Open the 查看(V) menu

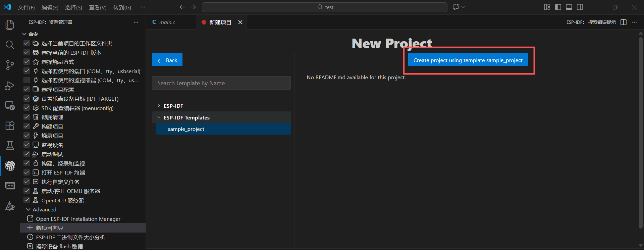98,7
